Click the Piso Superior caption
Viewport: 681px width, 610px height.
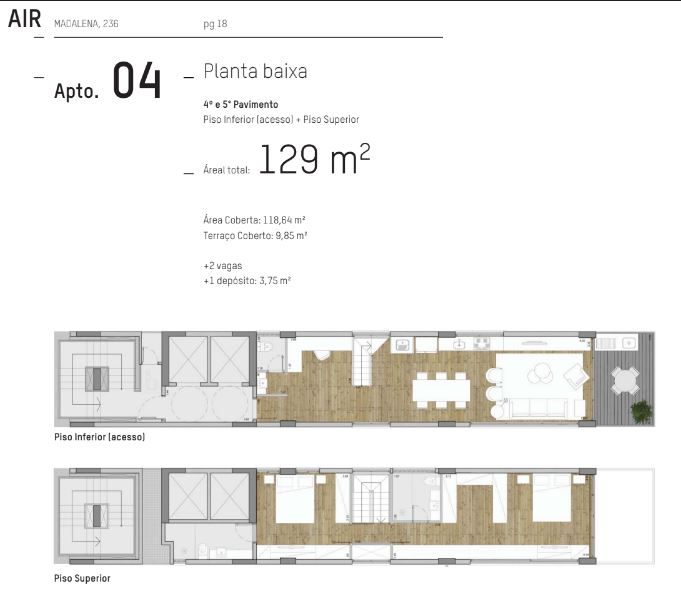tap(82, 579)
